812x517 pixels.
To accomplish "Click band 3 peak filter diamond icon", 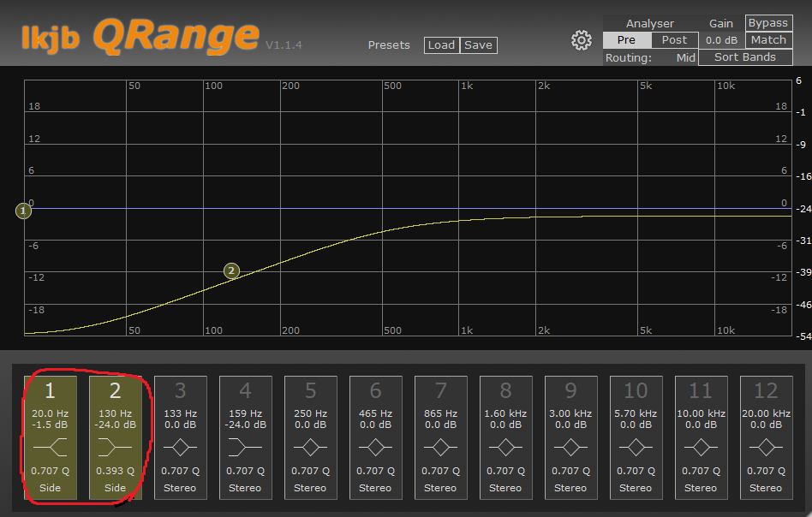I will (x=180, y=447).
